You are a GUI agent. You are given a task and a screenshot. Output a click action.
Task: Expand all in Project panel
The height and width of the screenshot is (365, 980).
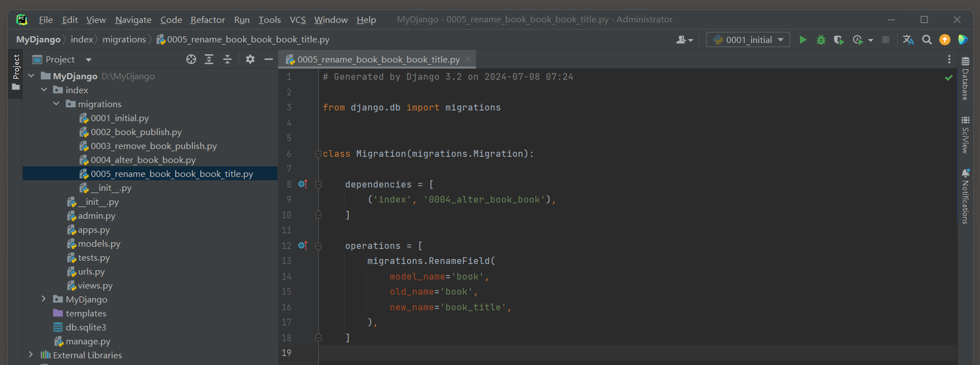tap(209, 59)
